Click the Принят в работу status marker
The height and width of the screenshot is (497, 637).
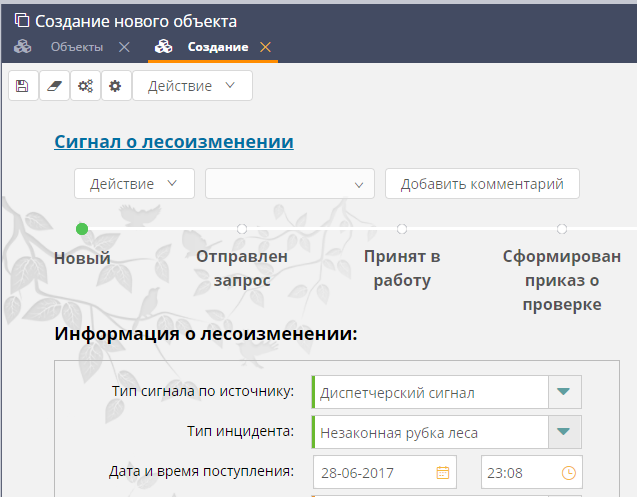[x=402, y=229]
